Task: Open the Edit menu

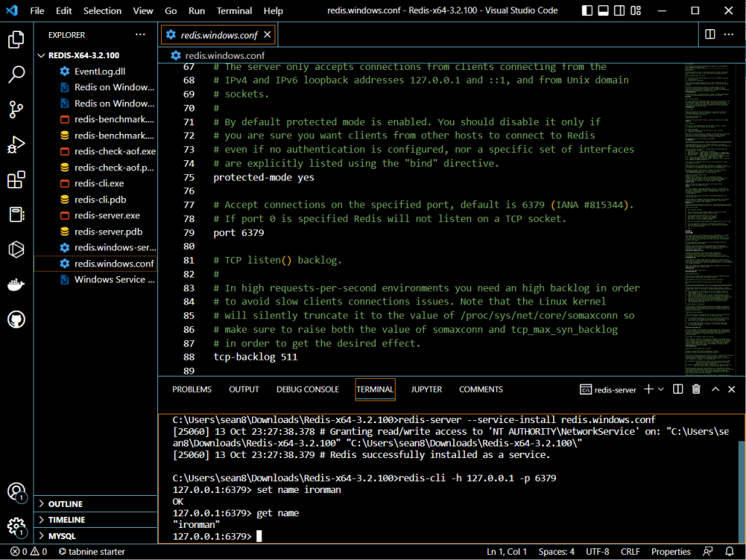Action: [x=64, y=10]
